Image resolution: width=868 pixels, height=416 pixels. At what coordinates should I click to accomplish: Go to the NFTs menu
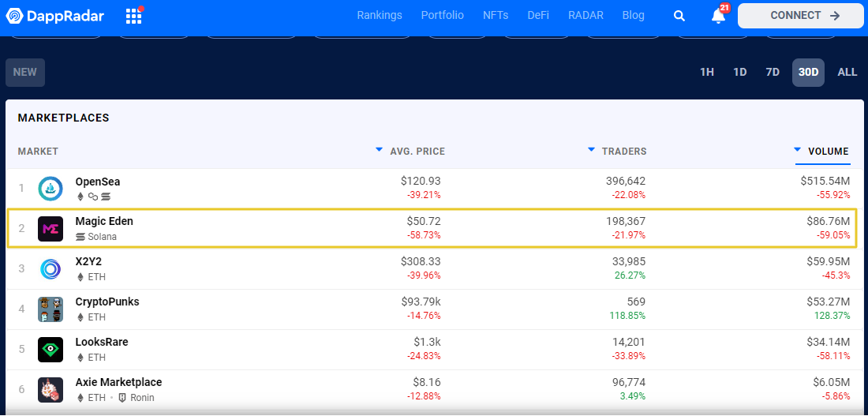pyautogui.click(x=496, y=16)
